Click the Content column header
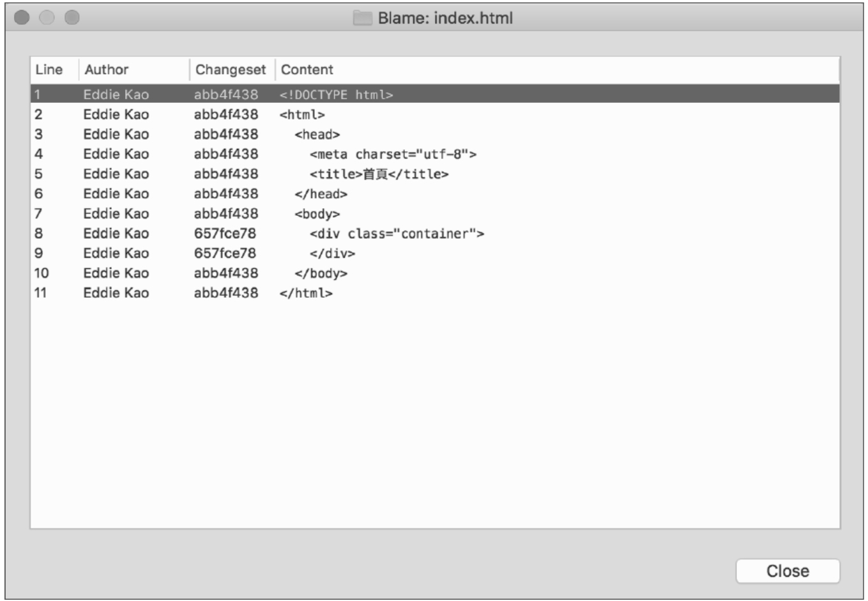This screenshot has height=601, width=868. [307, 70]
